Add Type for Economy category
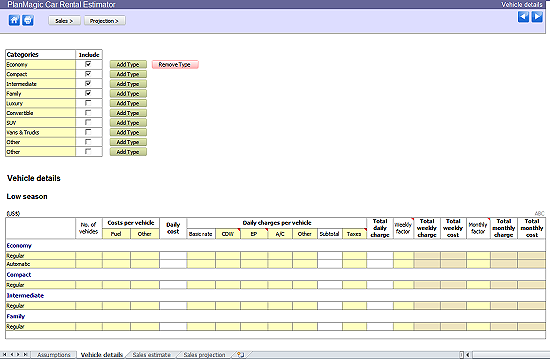The image size is (550, 361). coord(128,65)
